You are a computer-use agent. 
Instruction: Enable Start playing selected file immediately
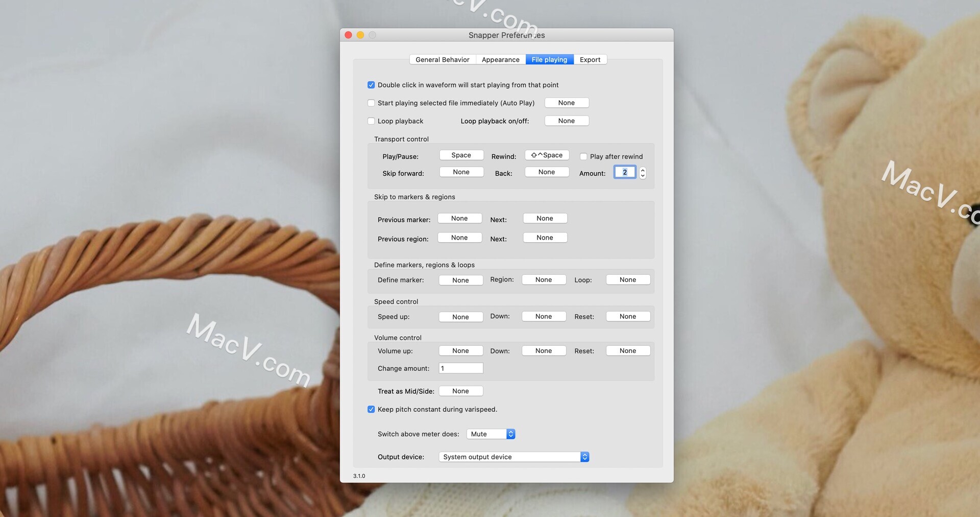tap(371, 103)
